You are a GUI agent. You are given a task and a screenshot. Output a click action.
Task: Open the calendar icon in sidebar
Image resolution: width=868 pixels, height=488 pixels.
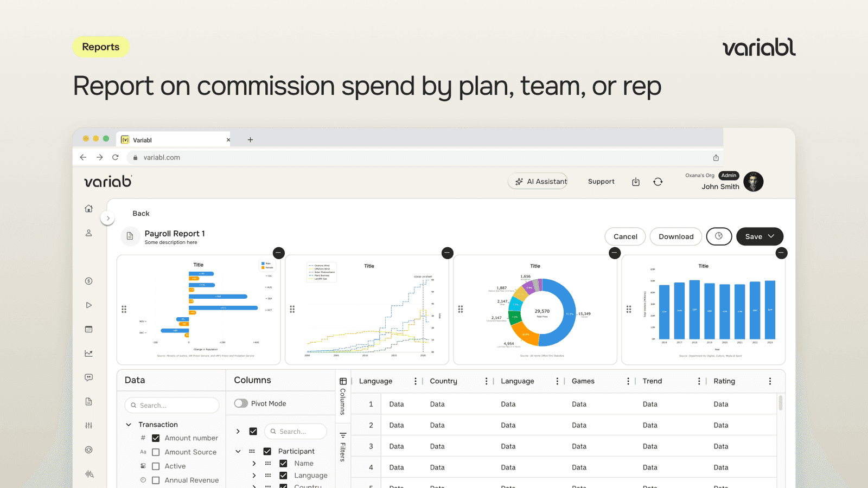click(89, 329)
